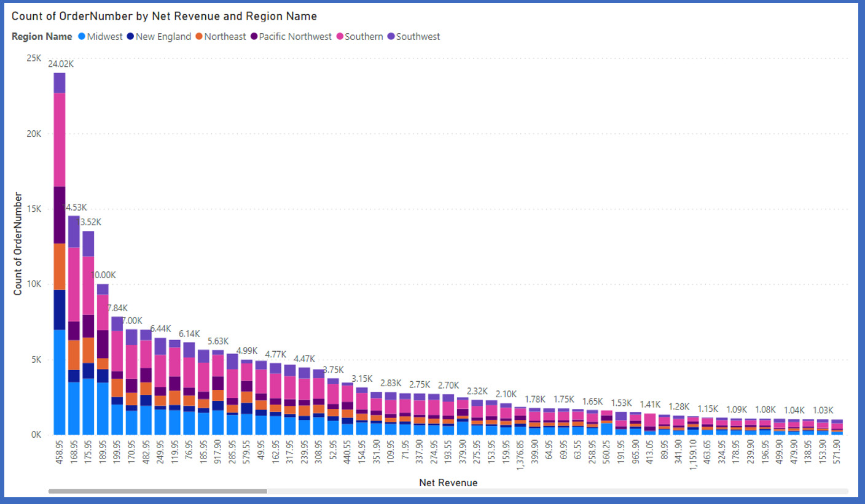Select the Pacific Northwest legend label
Viewport: 865px width, 504px height.
pos(295,37)
